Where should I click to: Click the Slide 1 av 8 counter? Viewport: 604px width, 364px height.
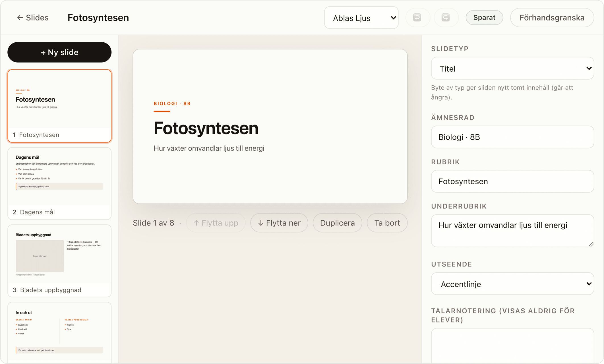(x=154, y=223)
